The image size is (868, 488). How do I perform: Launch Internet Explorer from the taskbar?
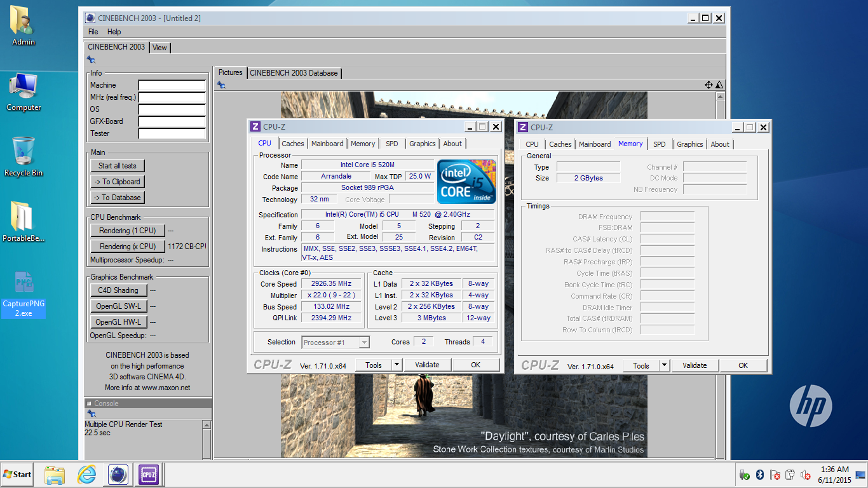(86, 475)
